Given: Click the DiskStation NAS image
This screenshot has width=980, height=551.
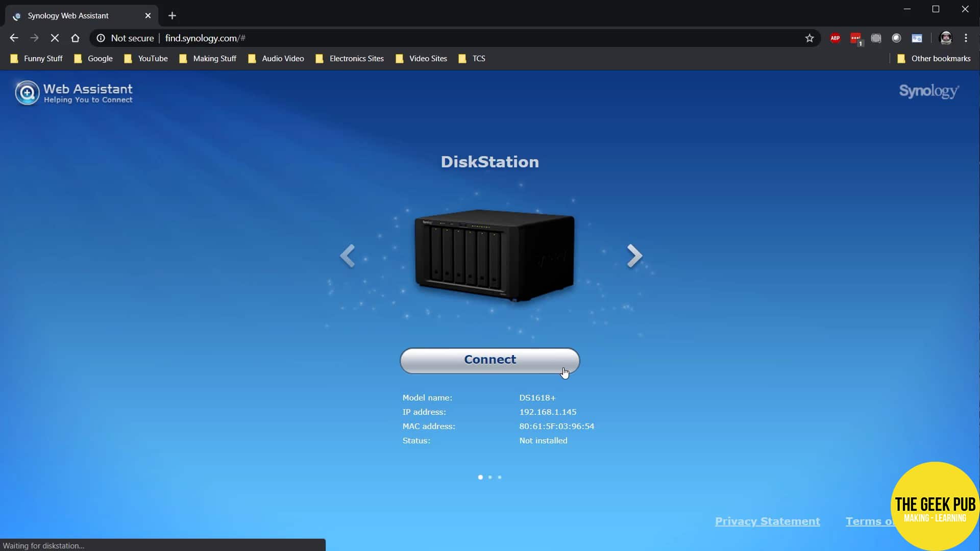Looking at the screenshot, I should tap(494, 255).
